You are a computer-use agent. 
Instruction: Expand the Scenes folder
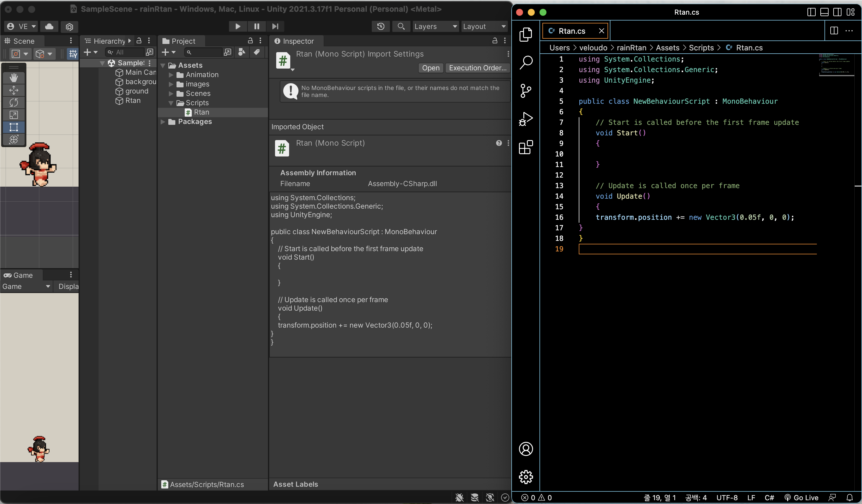pyautogui.click(x=171, y=93)
